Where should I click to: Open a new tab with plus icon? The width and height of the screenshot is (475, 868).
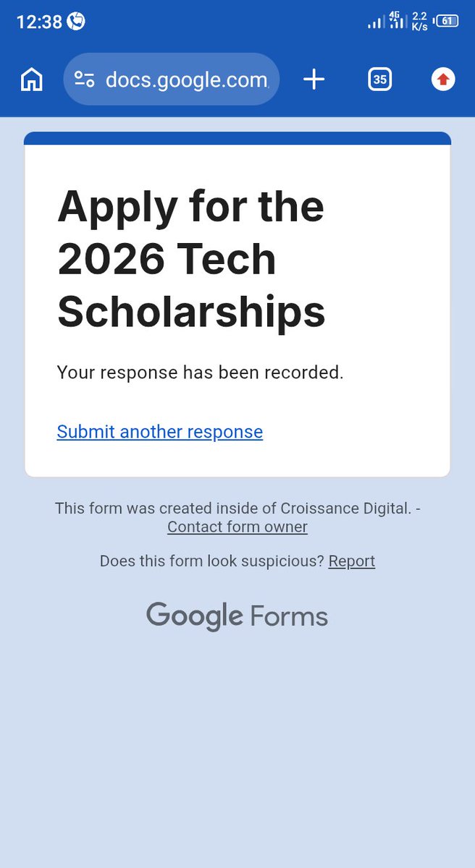(x=314, y=80)
